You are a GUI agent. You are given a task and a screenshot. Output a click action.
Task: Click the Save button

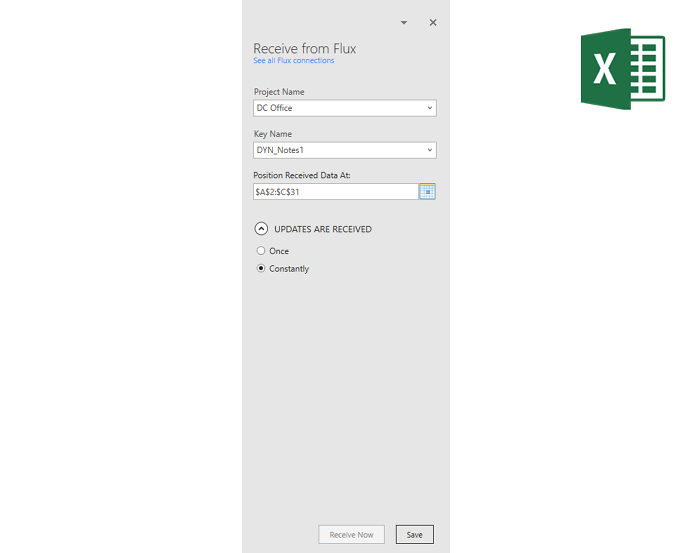[x=414, y=534]
